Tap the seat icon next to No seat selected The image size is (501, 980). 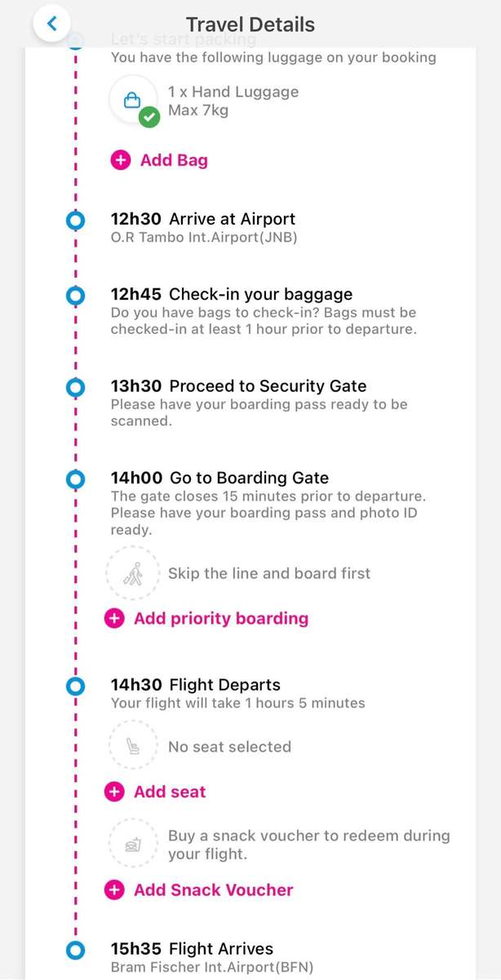(x=133, y=745)
